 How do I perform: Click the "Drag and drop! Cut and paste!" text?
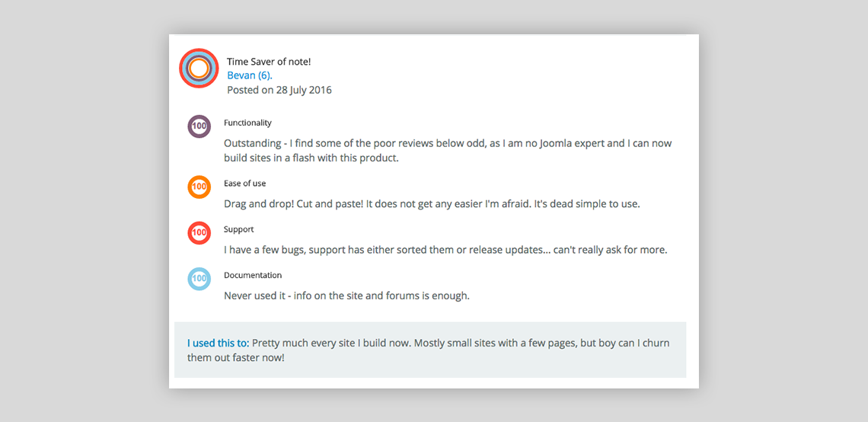point(432,204)
